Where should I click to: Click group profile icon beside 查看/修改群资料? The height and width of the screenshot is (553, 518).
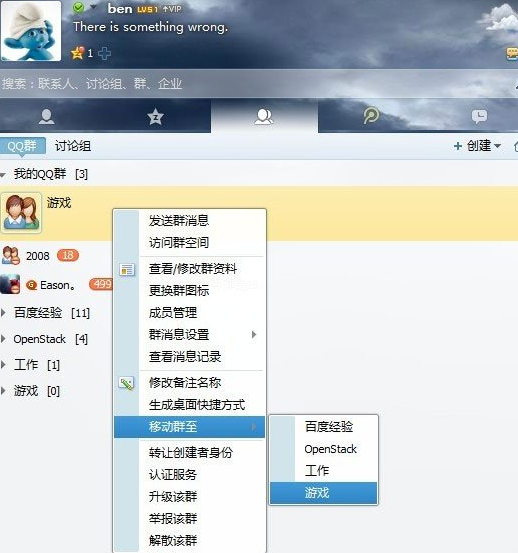pyautogui.click(x=127, y=269)
